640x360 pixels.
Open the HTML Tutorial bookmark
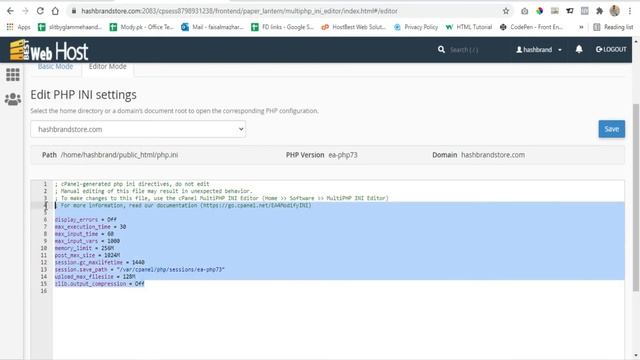click(x=469, y=27)
